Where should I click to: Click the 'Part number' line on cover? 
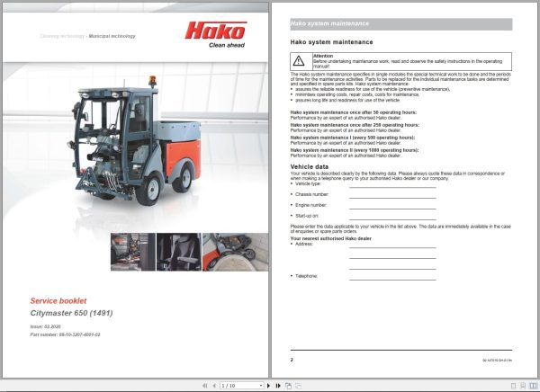[65, 334]
